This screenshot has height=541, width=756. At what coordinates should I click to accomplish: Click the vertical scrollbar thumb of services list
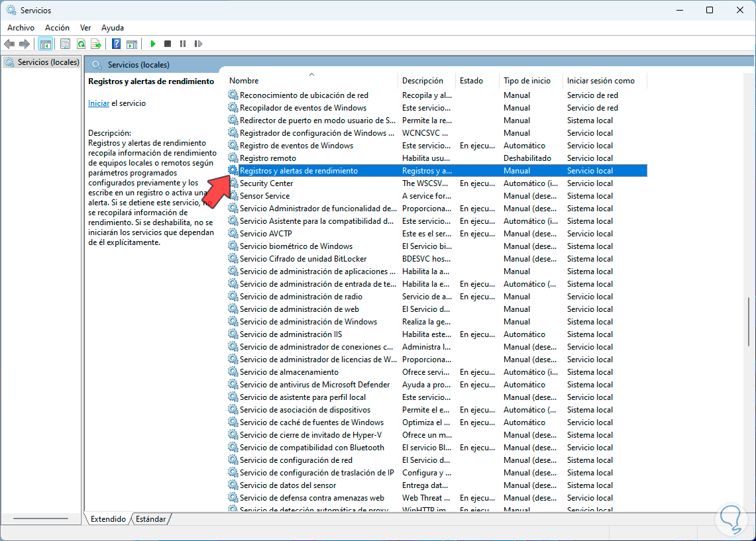[x=749, y=321]
